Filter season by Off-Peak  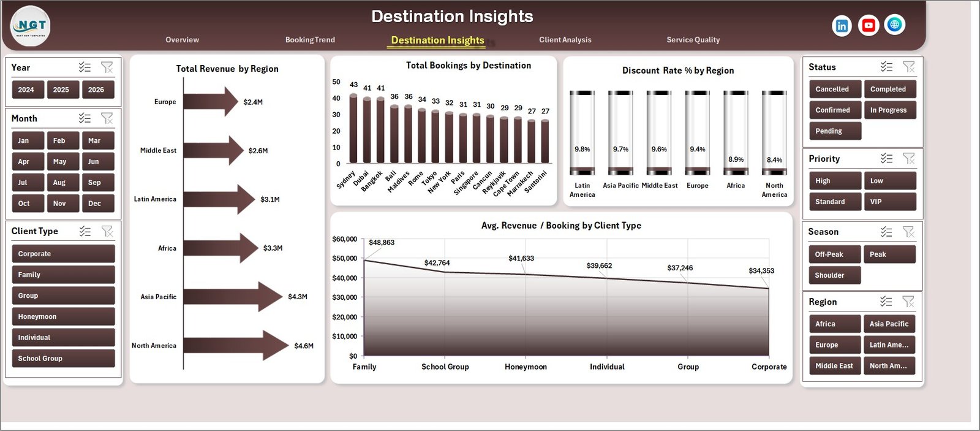tap(835, 254)
